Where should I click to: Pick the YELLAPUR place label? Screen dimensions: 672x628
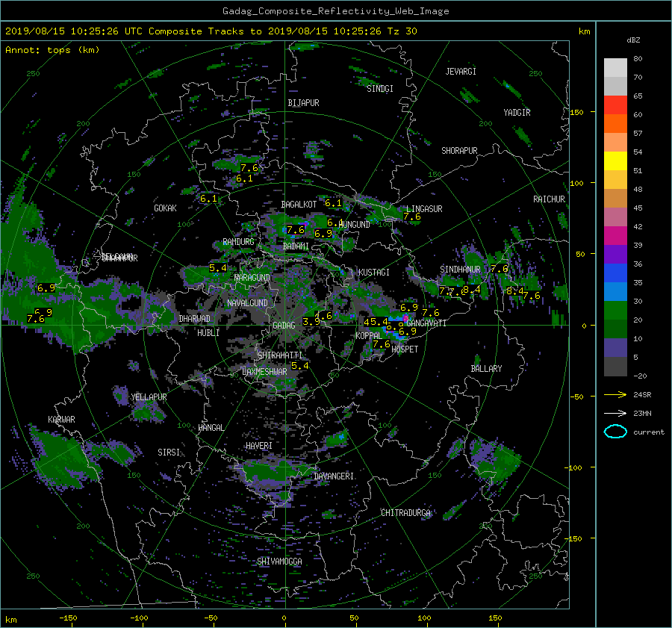(149, 397)
